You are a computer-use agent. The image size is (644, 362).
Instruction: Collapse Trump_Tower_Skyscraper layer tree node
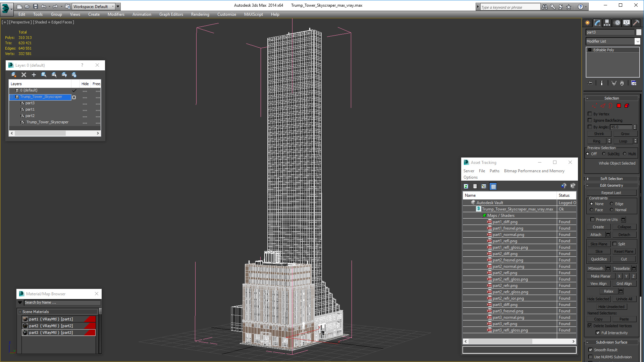(x=11, y=97)
